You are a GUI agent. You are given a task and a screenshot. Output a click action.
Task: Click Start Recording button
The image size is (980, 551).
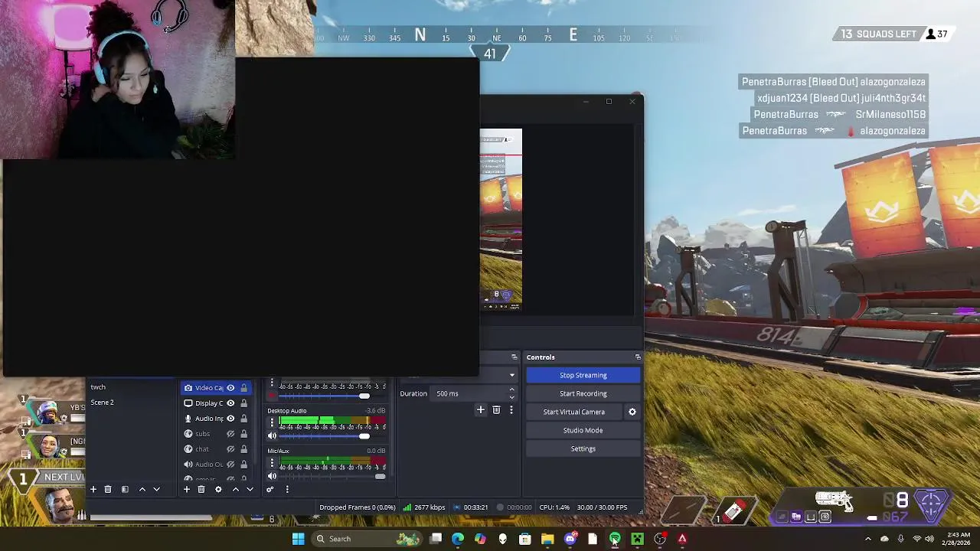click(x=583, y=393)
